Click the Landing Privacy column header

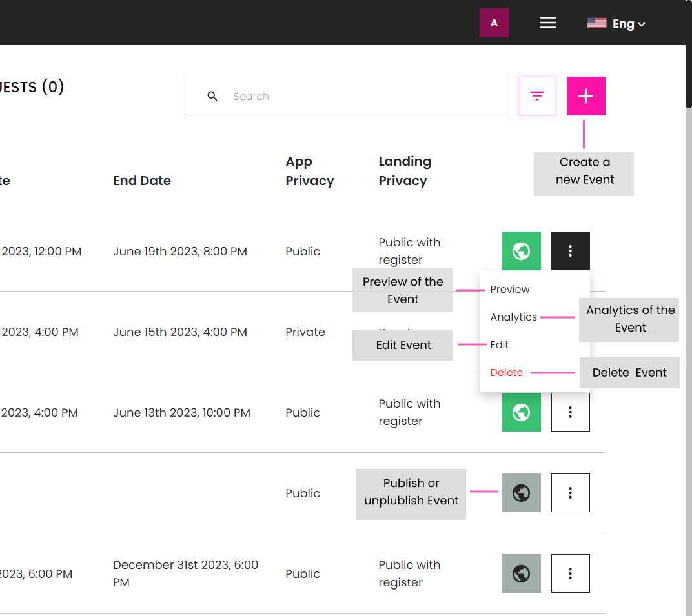(405, 171)
